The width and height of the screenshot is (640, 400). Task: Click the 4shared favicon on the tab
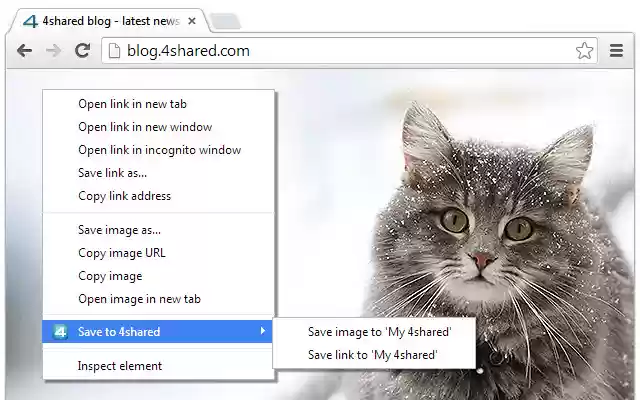[x=30, y=21]
